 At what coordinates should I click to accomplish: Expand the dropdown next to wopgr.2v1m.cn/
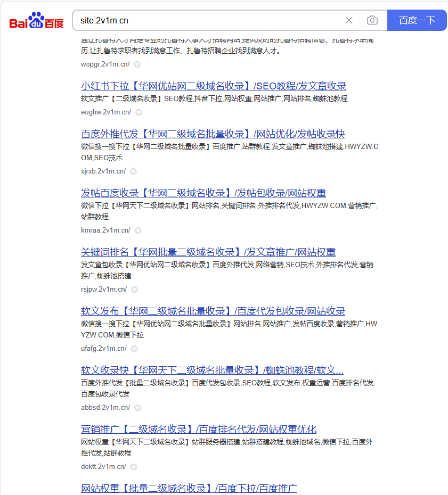(x=137, y=64)
